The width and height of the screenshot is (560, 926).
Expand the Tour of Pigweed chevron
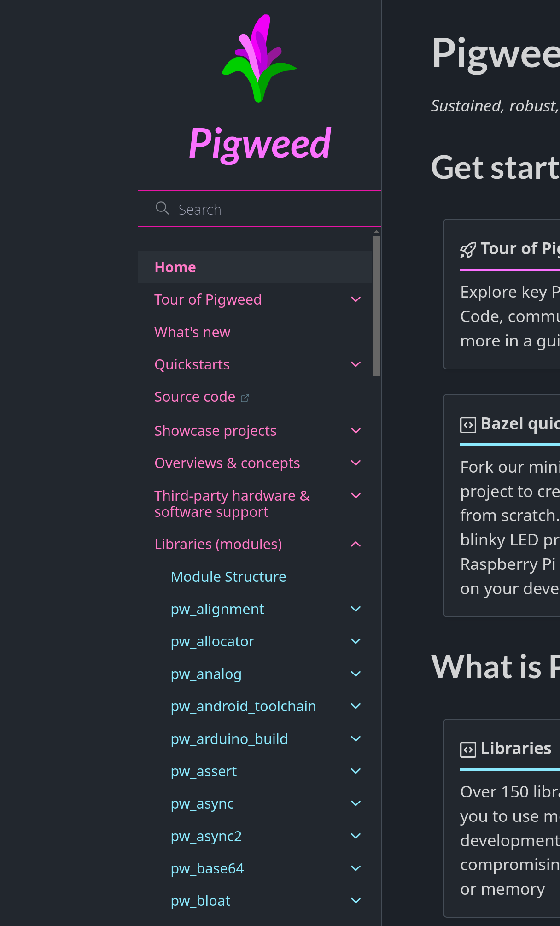pyautogui.click(x=356, y=299)
